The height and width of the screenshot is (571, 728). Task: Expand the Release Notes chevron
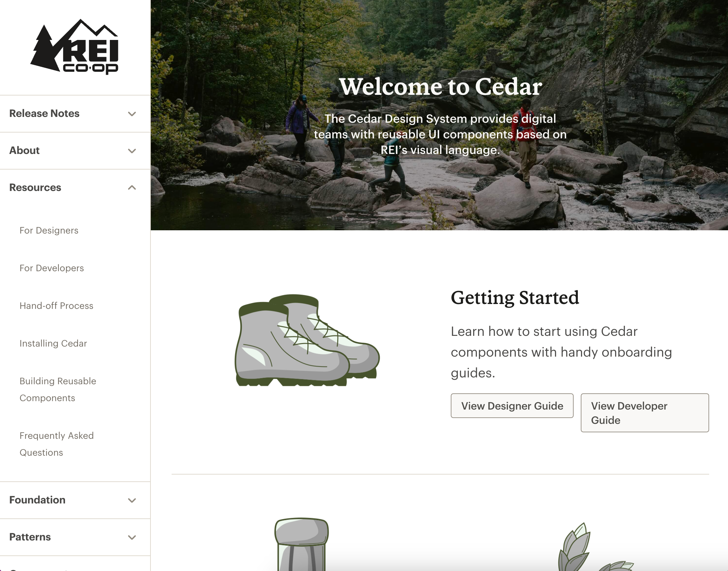pos(132,114)
